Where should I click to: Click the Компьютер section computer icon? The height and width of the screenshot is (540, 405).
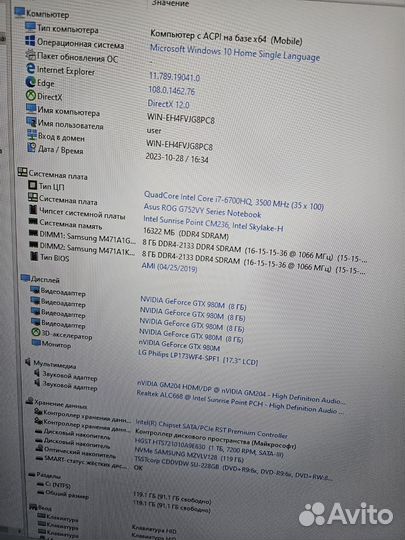point(19,13)
